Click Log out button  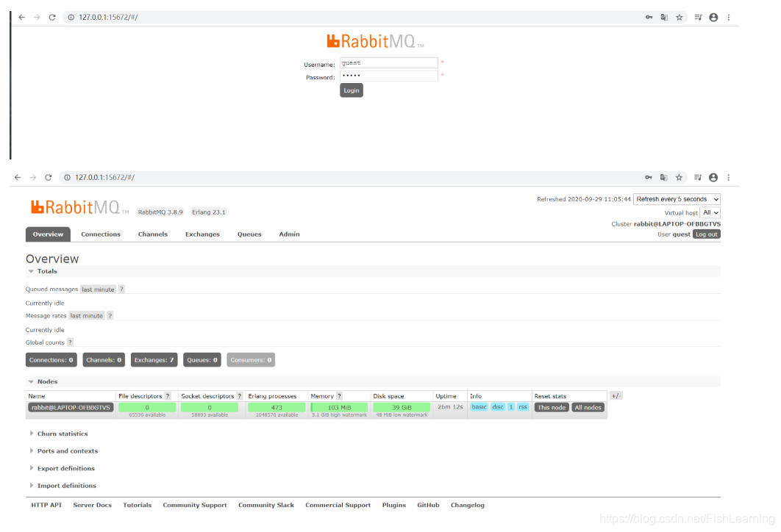click(x=707, y=234)
